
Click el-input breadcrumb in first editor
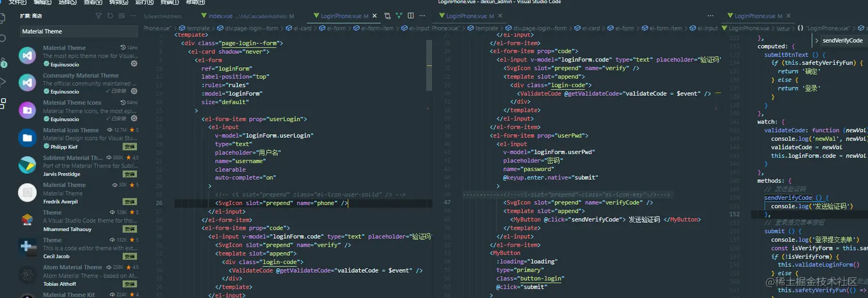tap(414, 28)
